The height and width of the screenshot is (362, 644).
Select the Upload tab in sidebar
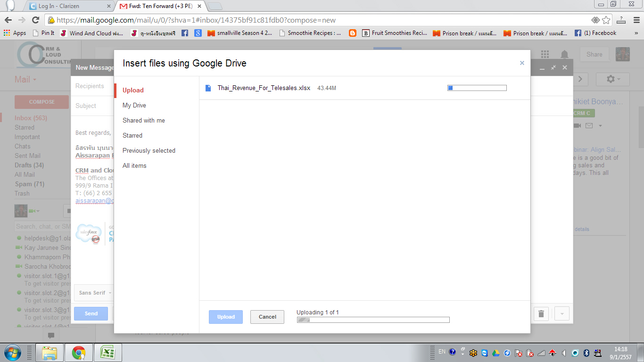pos(133,90)
